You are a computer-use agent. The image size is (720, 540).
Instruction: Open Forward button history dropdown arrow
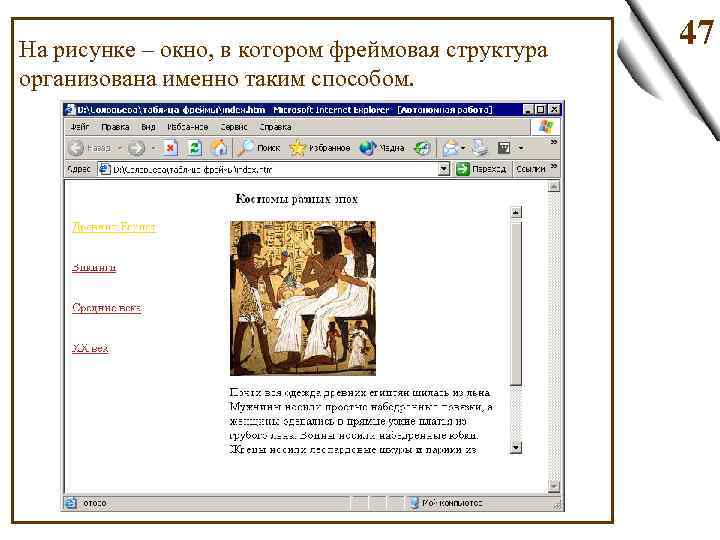(153, 148)
